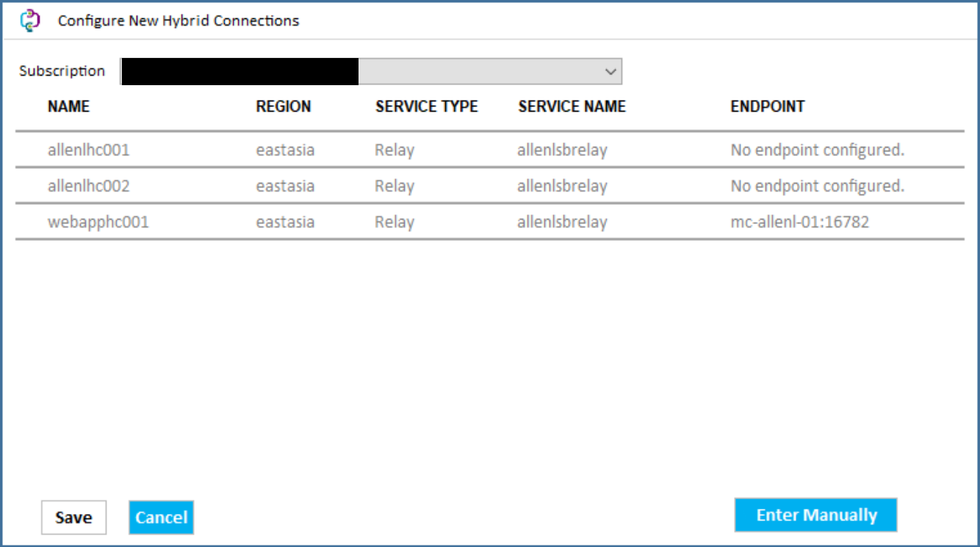Click the SERVICE TYPE column header
980x547 pixels.
[425, 106]
